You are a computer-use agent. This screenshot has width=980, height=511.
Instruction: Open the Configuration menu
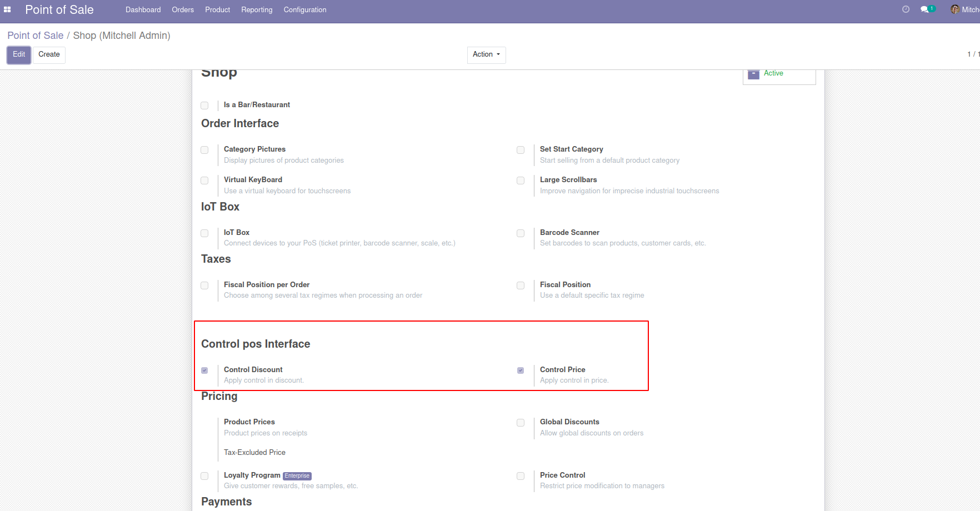click(305, 9)
